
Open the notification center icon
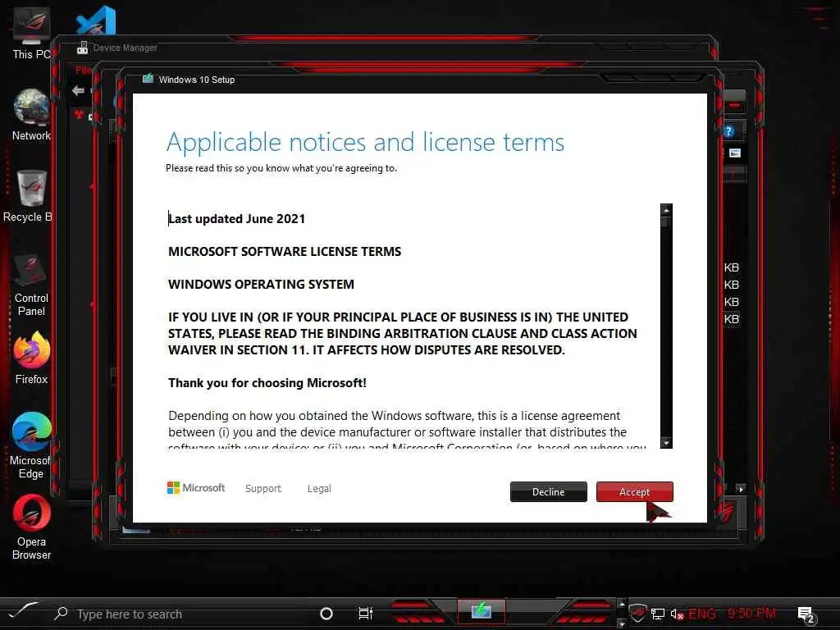[806, 615]
